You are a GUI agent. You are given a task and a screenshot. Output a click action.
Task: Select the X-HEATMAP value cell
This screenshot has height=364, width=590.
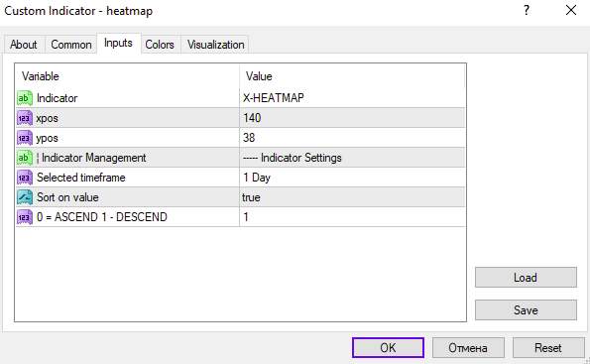click(352, 98)
